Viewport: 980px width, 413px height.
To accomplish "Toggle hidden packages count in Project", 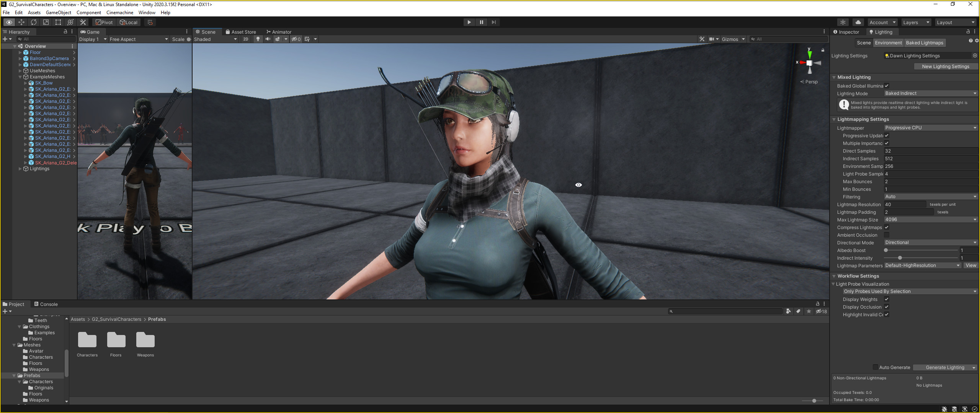I will (822, 311).
